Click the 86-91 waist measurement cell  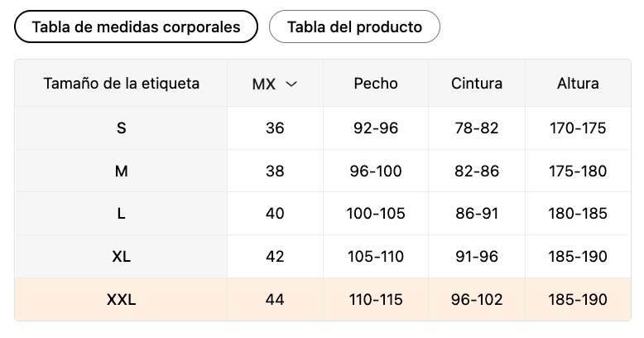pyautogui.click(x=477, y=214)
